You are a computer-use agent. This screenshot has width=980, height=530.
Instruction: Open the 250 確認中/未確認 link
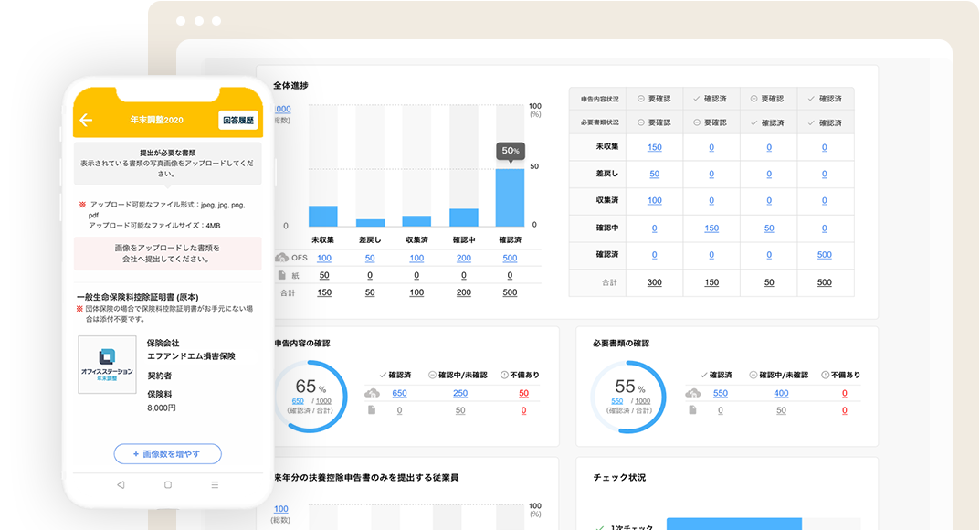[x=460, y=393]
